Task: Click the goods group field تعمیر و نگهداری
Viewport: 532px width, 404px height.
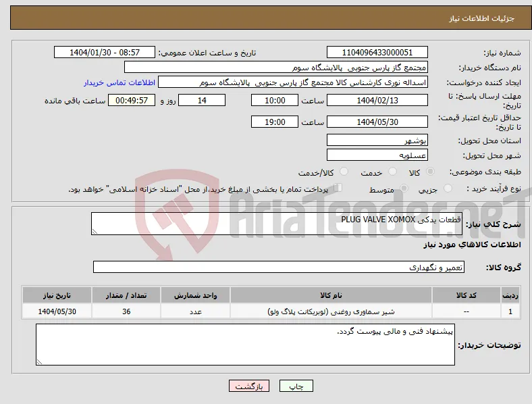Action: point(279,267)
